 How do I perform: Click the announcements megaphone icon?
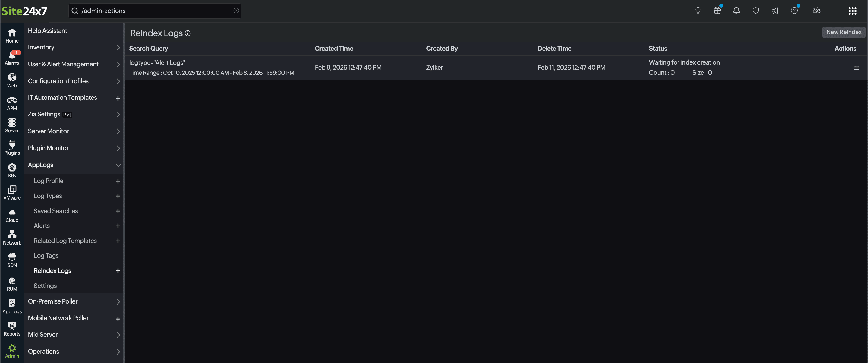775,11
